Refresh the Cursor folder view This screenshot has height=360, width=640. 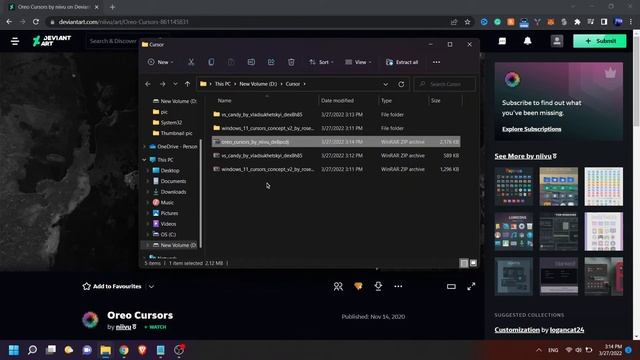click(401, 84)
